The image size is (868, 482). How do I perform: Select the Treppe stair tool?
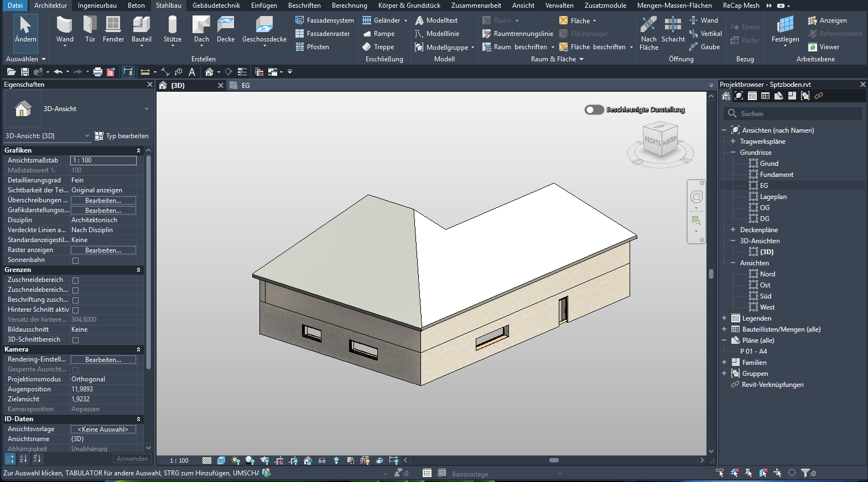click(x=378, y=47)
